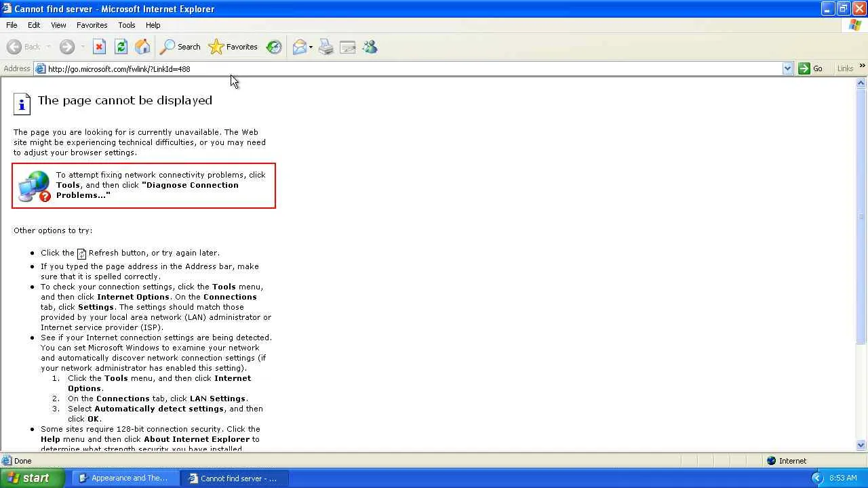
Task: Expand the notification area arrow in the taskbar
Action: tap(817, 478)
